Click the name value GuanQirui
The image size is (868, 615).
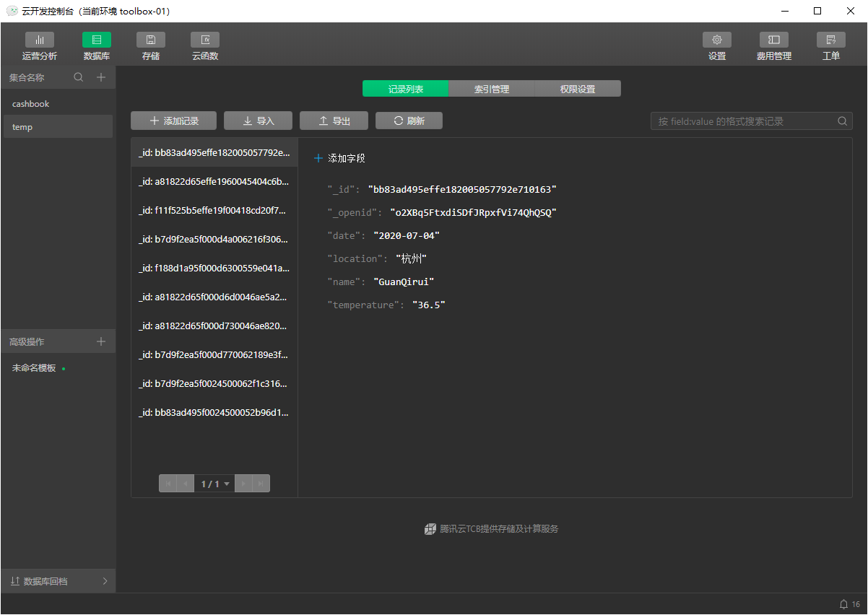[404, 282]
